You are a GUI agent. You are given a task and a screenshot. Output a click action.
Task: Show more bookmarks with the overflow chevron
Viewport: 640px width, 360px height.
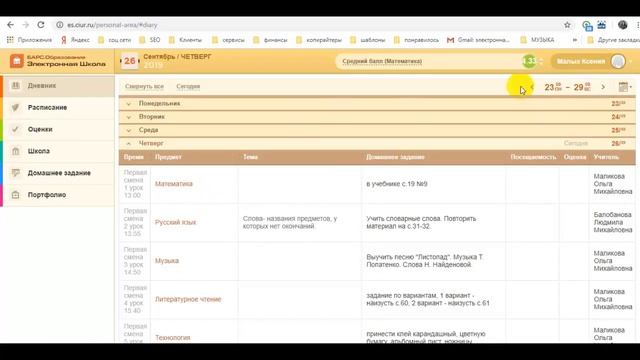(575, 40)
